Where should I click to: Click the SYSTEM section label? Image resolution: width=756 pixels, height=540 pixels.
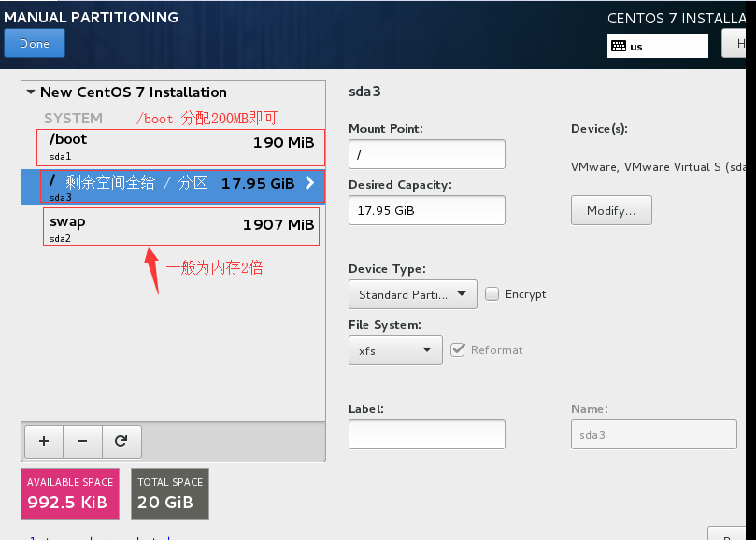pos(73,118)
